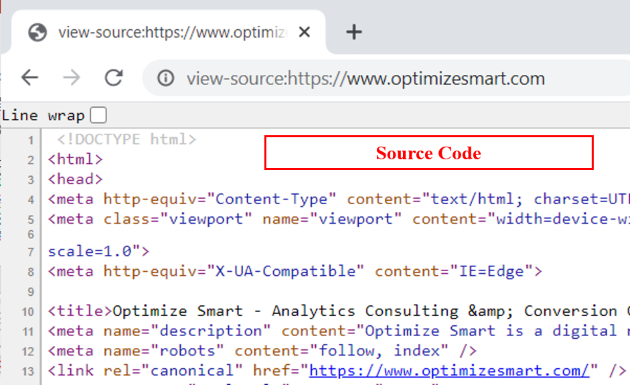Click the <title> Optimize Smart line
Image resolution: width=630 pixels, height=385 pixels.
point(339,311)
